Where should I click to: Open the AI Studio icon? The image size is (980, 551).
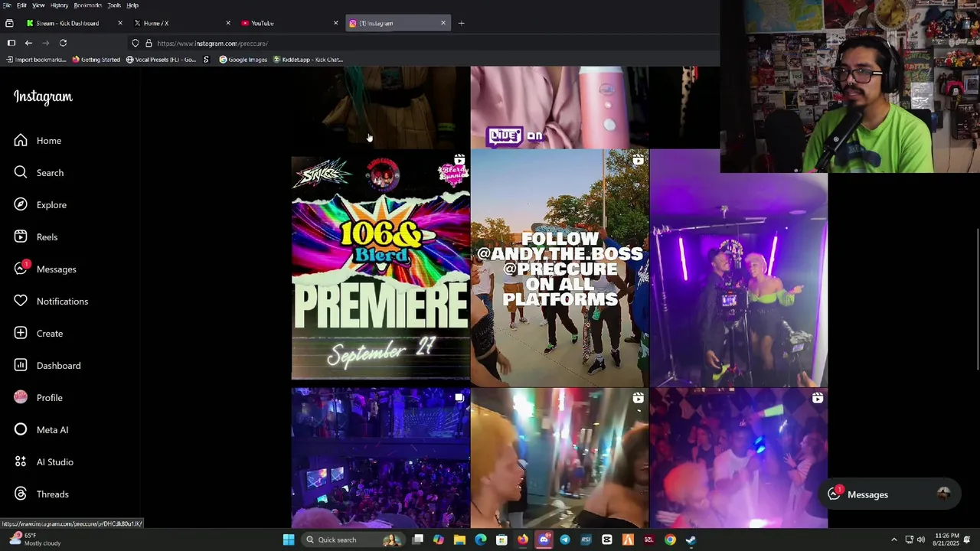(21, 461)
